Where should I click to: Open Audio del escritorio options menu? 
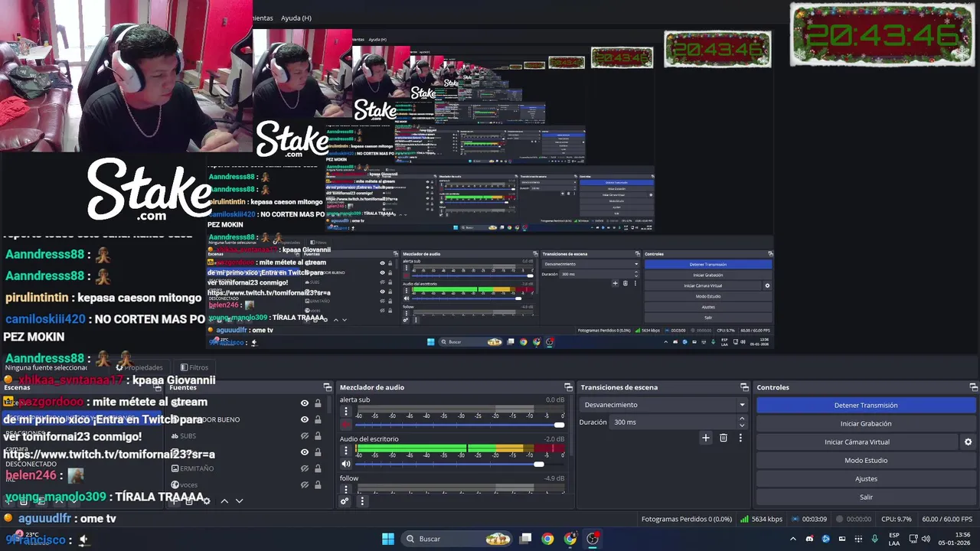coord(346,451)
